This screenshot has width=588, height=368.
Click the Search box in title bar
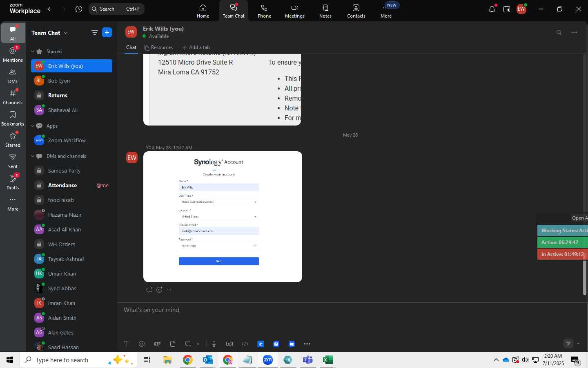pos(117,9)
